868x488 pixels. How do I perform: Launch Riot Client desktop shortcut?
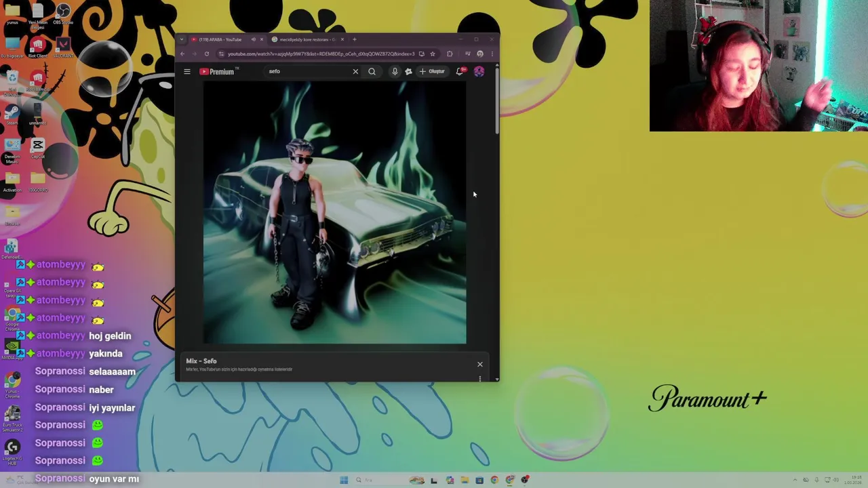click(38, 47)
